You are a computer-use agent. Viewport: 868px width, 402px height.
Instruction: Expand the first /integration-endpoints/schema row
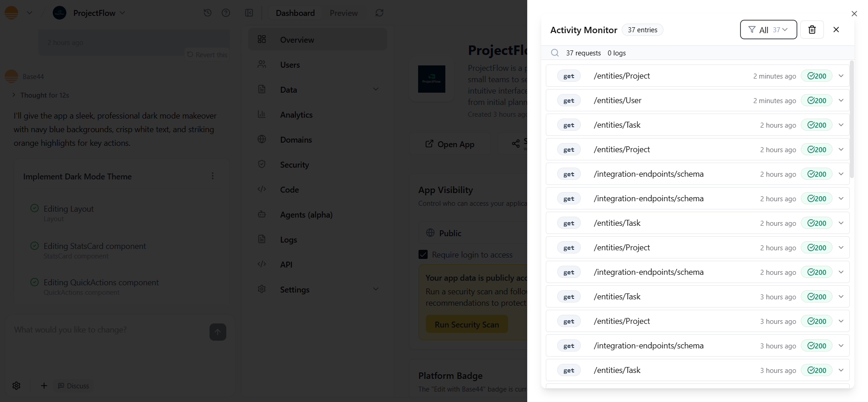(698, 174)
